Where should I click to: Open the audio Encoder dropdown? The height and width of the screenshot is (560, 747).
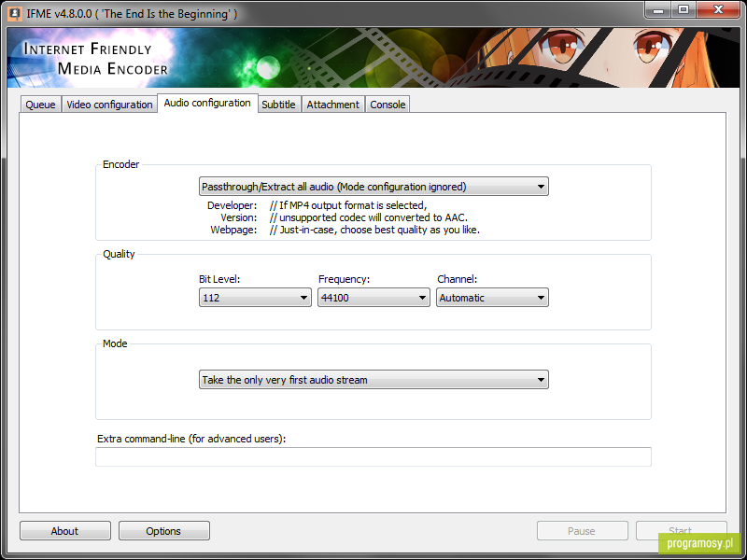(x=373, y=187)
